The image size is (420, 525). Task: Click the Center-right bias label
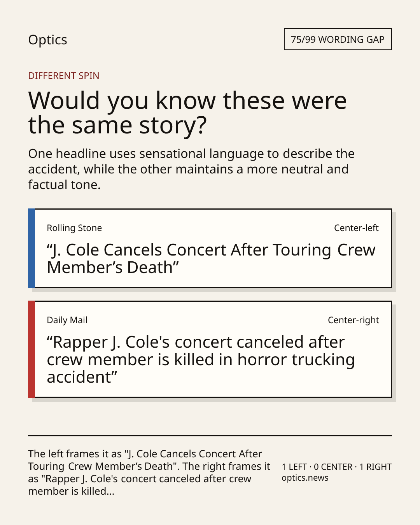[353, 320]
